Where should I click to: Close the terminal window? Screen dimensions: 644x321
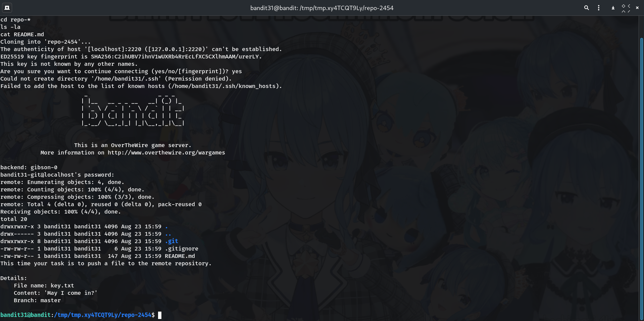point(637,8)
